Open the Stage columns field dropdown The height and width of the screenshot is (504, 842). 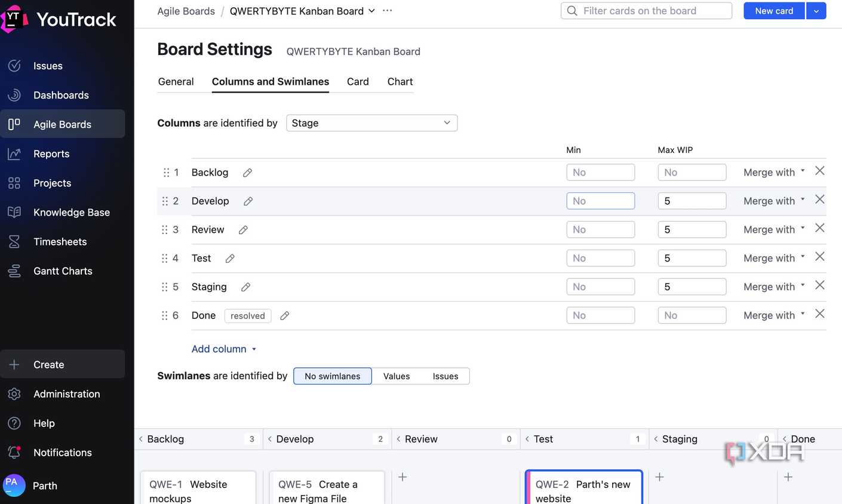[371, 123]
